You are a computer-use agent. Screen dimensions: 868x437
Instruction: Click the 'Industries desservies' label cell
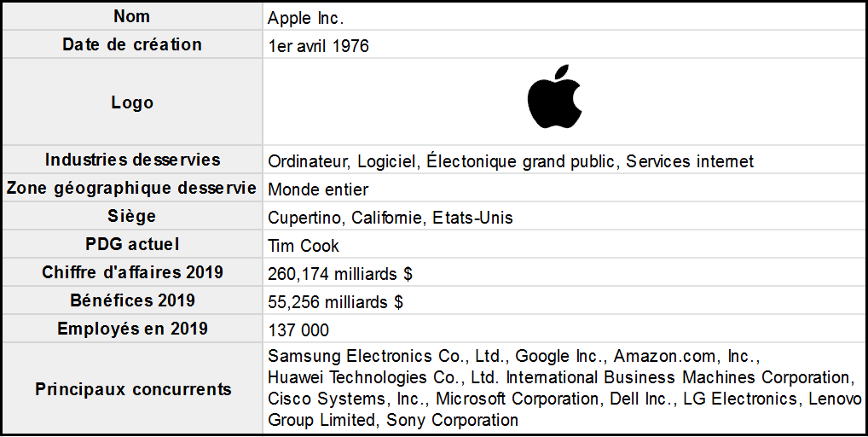point(132,160)
